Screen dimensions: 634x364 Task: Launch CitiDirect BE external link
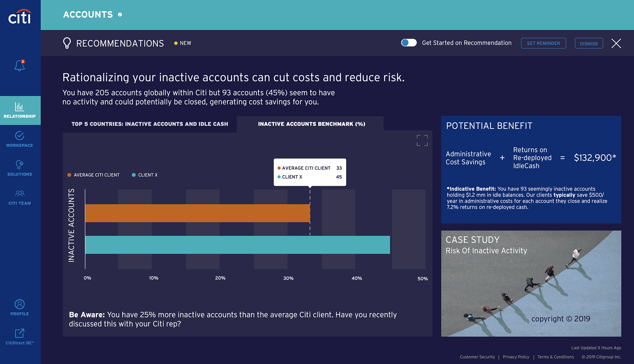point(20,337)
